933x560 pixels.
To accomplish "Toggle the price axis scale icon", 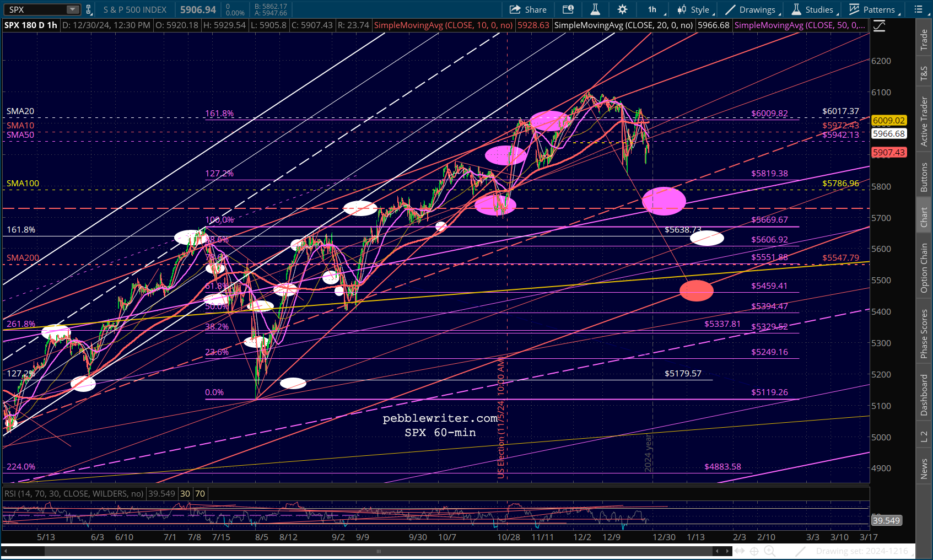I will 879,25.
